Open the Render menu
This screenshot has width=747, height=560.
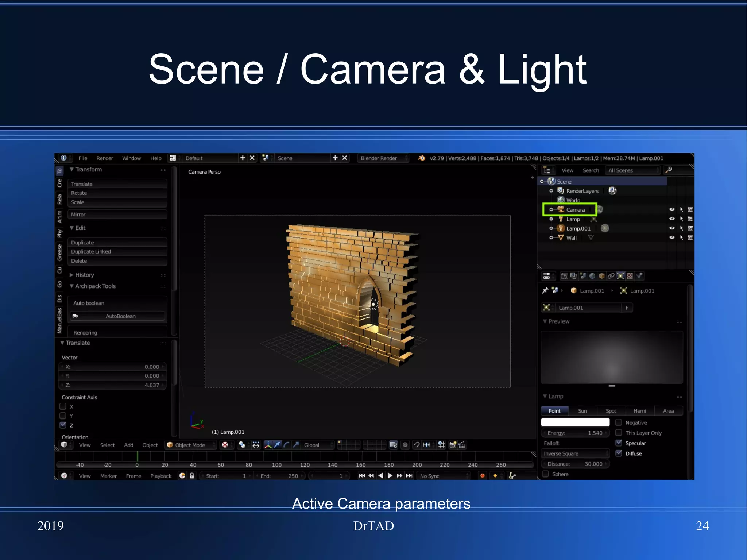click(105, 158)
